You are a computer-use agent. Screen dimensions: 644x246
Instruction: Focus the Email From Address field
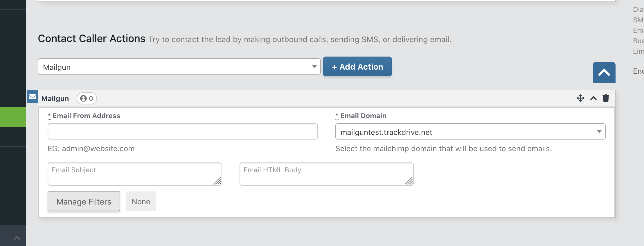(183, 132)
